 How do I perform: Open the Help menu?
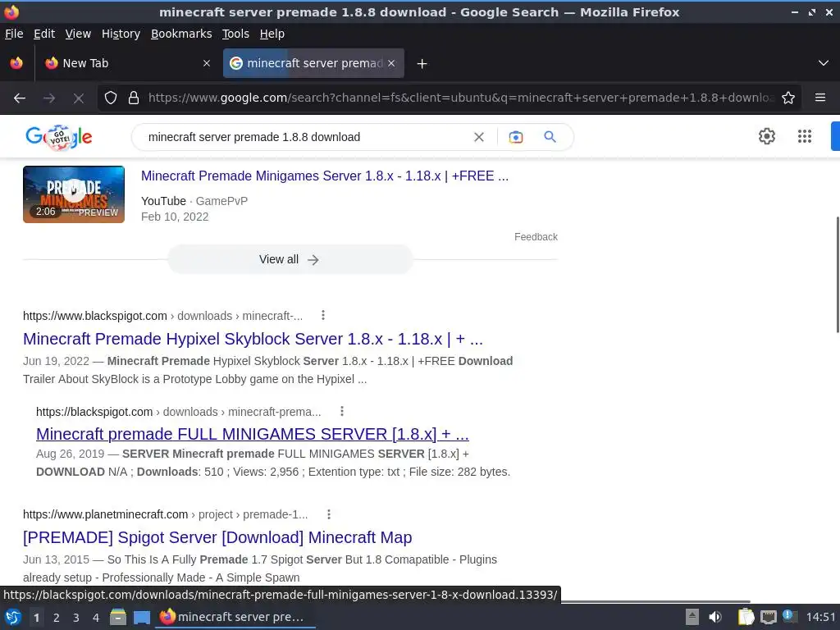coord(272,34)
